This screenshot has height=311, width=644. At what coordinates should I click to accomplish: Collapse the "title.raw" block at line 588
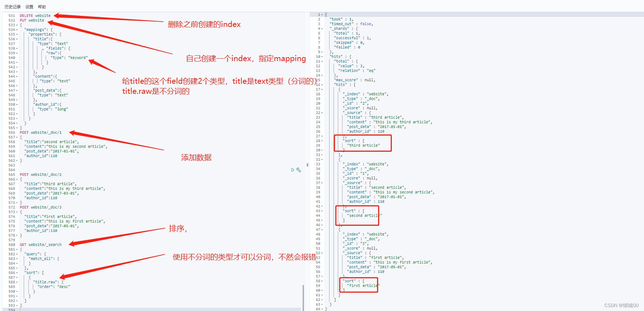point(17,282)
